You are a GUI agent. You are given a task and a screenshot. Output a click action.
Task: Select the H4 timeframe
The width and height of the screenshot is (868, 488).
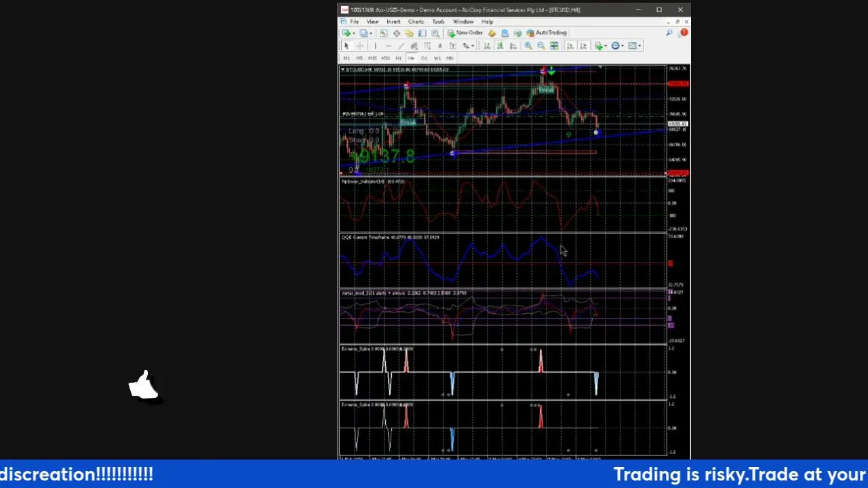(x=411, y=58)
